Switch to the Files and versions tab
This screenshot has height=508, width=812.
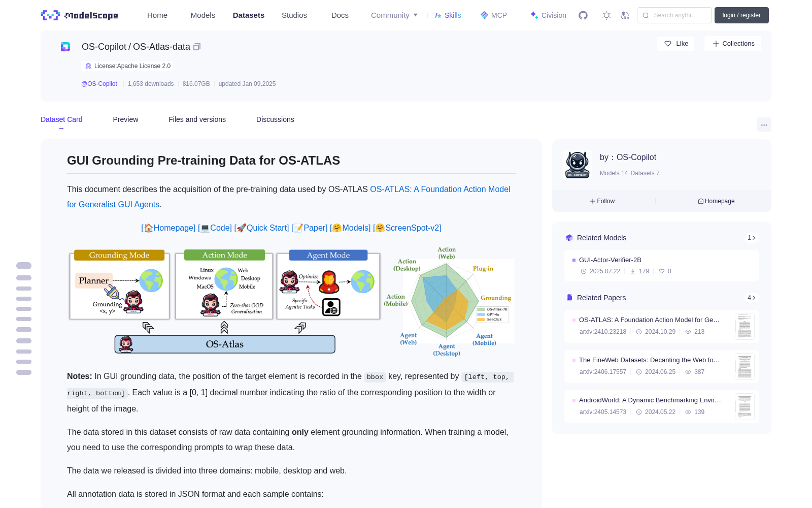197,119
